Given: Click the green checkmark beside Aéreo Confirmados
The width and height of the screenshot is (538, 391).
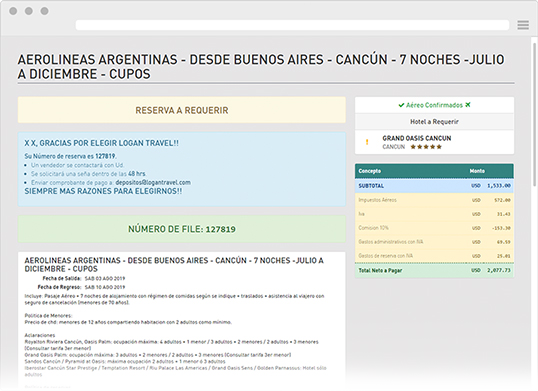Looking at the screenshot, I should [401, 105].
